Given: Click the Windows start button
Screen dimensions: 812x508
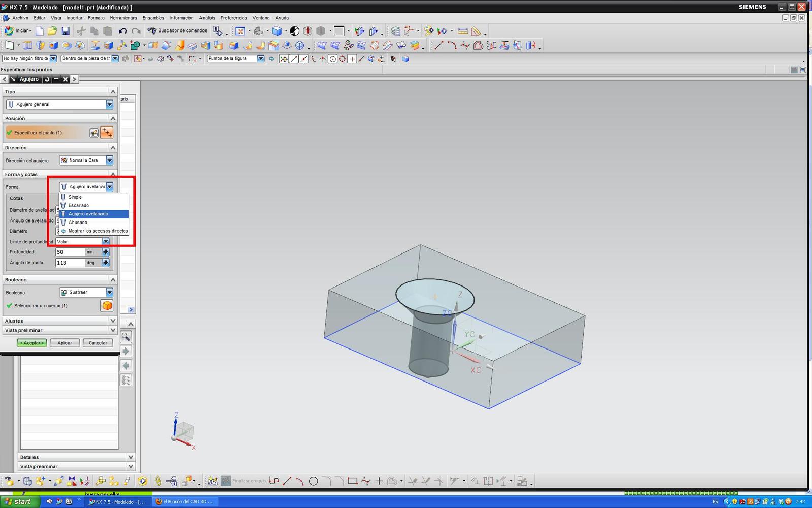Looking at the screenshot, I should (x=19, y=501).
